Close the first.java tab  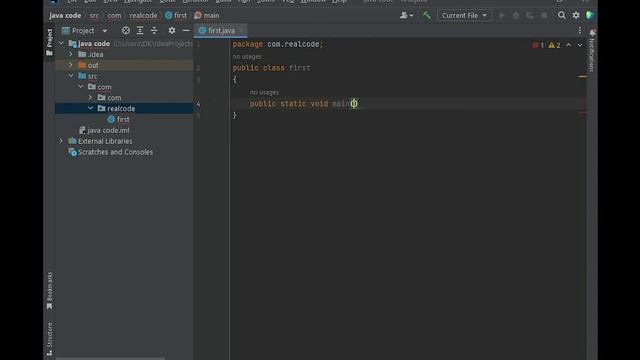[x=241, y=31]
